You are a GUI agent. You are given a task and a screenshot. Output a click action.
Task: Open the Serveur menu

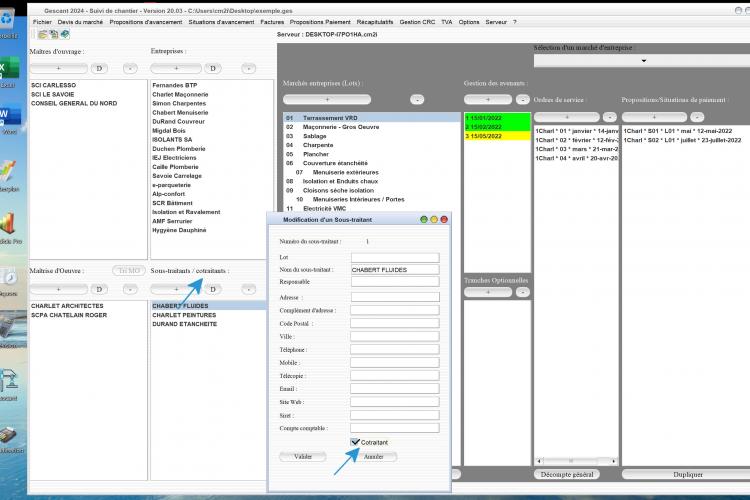pos(496,22)
